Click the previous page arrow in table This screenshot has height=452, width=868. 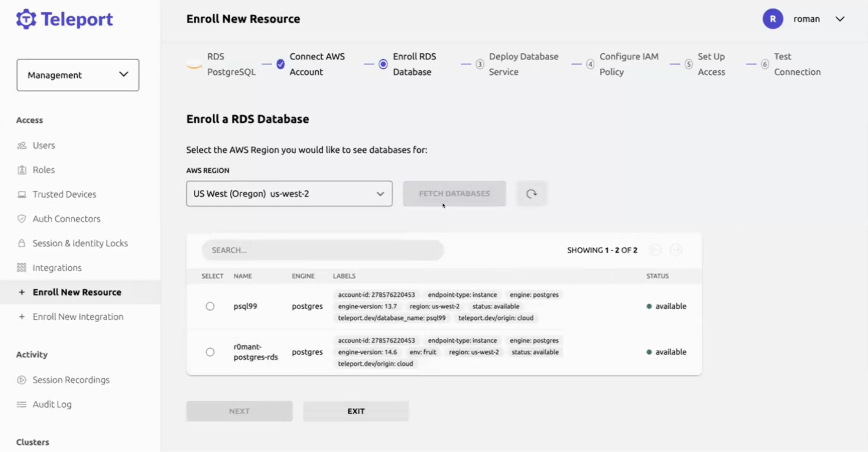tap(656, 250)
